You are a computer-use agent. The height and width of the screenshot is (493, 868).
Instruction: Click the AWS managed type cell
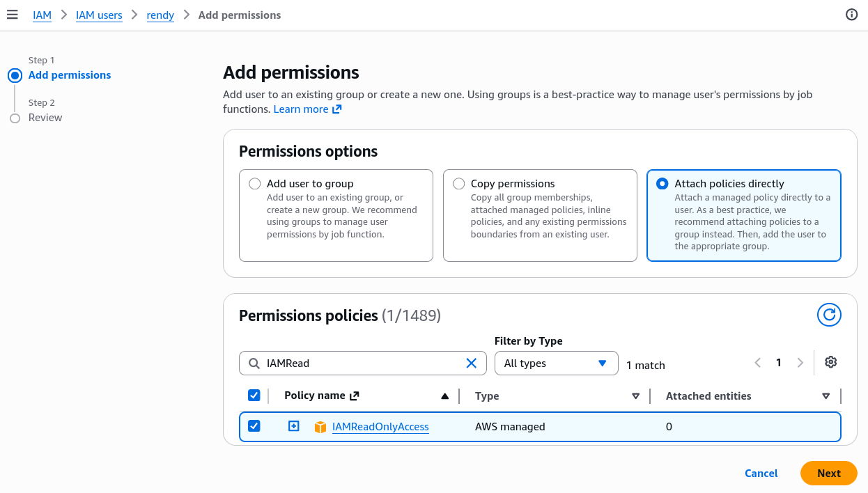pyautogui.click(x=510, y=427)
